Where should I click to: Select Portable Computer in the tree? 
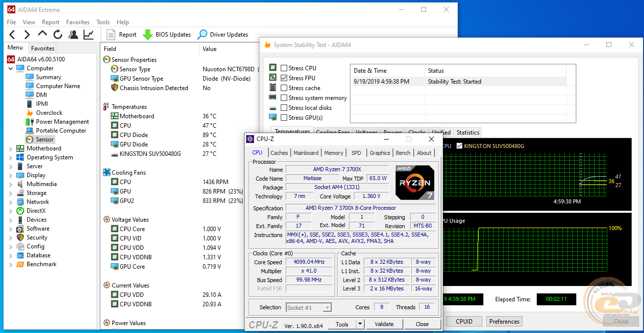(61, 131)
